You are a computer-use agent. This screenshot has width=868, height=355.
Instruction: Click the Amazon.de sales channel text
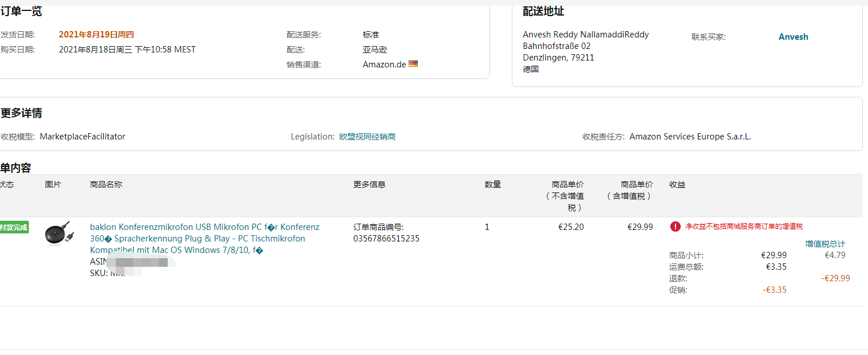tap(384, 65)
